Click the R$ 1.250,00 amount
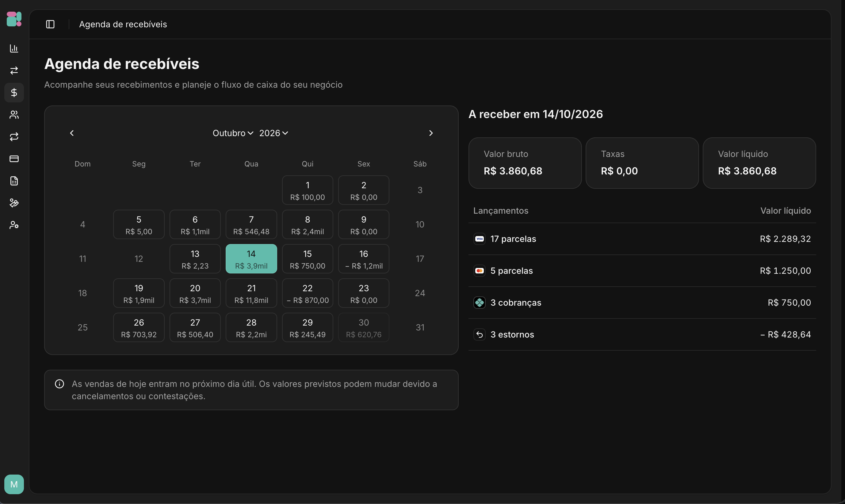 coord(785,271)
